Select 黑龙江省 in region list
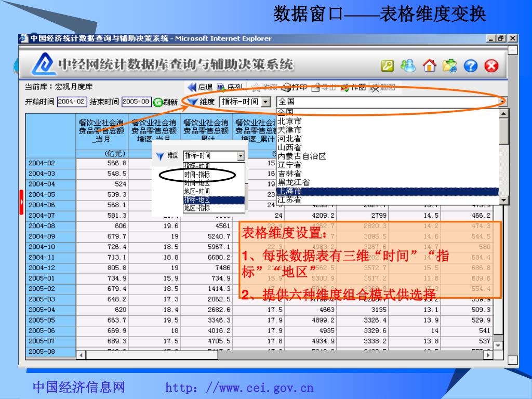The height and width of the screenshot is (399, 532). [x=294, y=182]
